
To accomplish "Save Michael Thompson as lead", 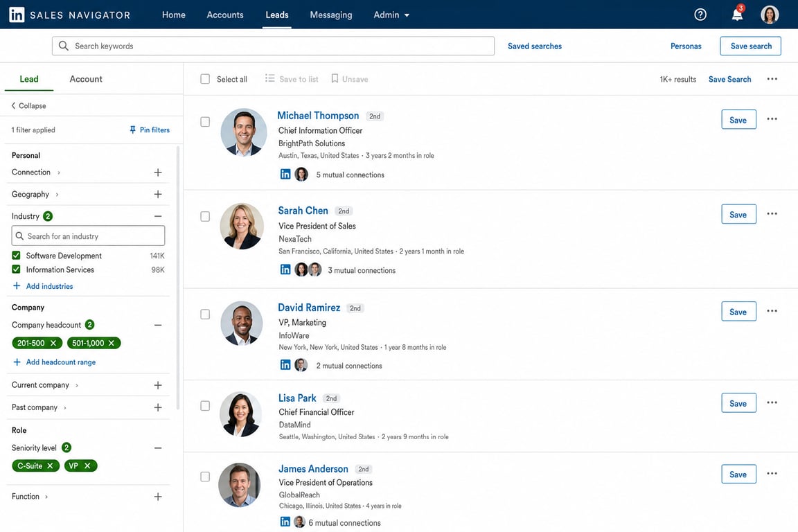I will tap(738, 120).
